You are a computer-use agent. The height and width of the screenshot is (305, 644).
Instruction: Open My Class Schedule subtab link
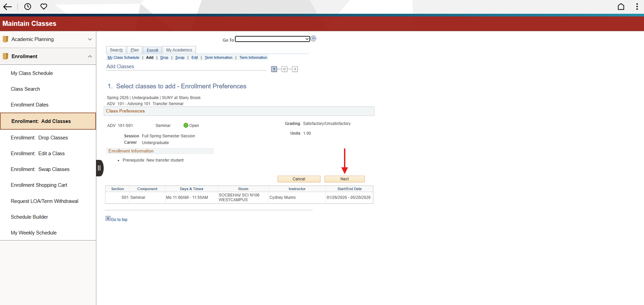point(123,58)
